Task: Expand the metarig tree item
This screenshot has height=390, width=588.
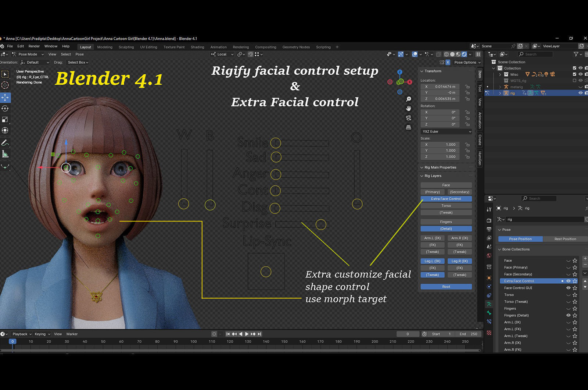Action: pyautogui.click(x=500, y=87)
